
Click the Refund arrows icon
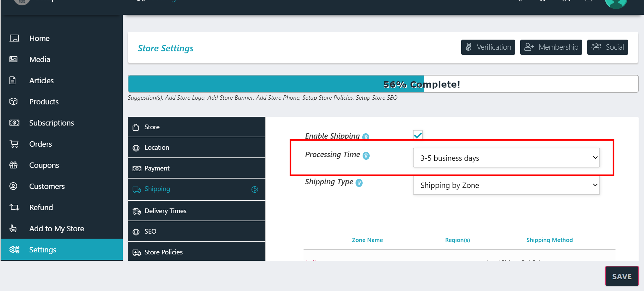tap(14, 207)
